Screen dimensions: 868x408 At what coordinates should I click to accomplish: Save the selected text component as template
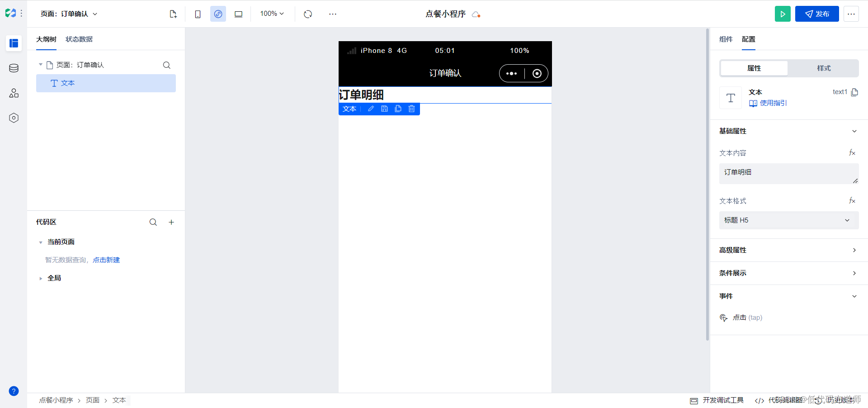[x=384, y=109]
